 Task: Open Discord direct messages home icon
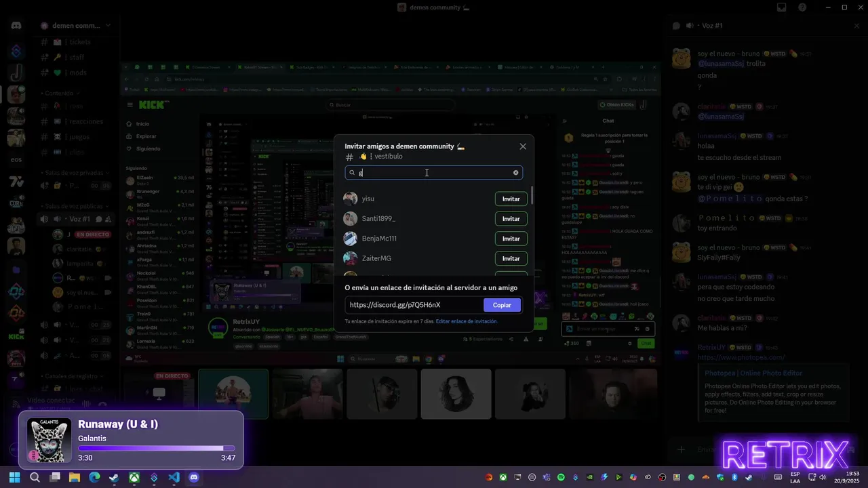point(16,26)
